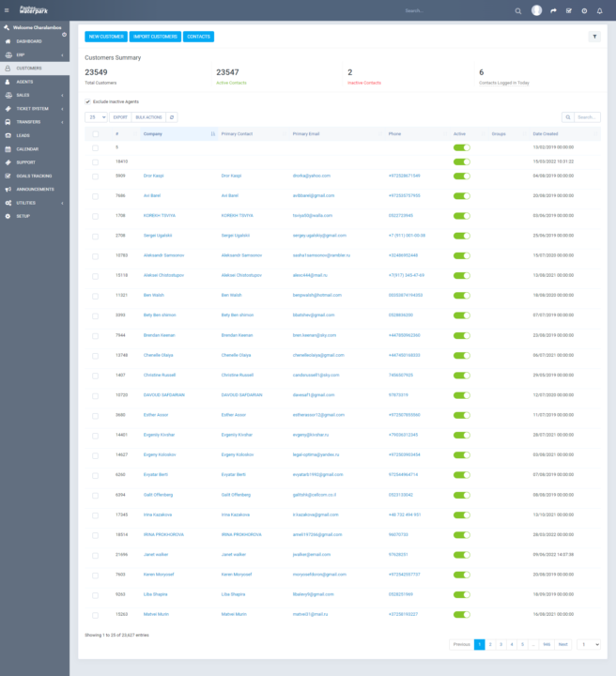
Task: Click the Contacts button
Action: [198, 37]
